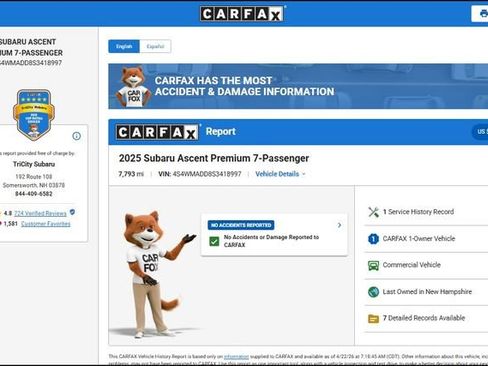488x366 pixels.
Task: Open the accident card chevron arrow
Action: pos(339,225)
